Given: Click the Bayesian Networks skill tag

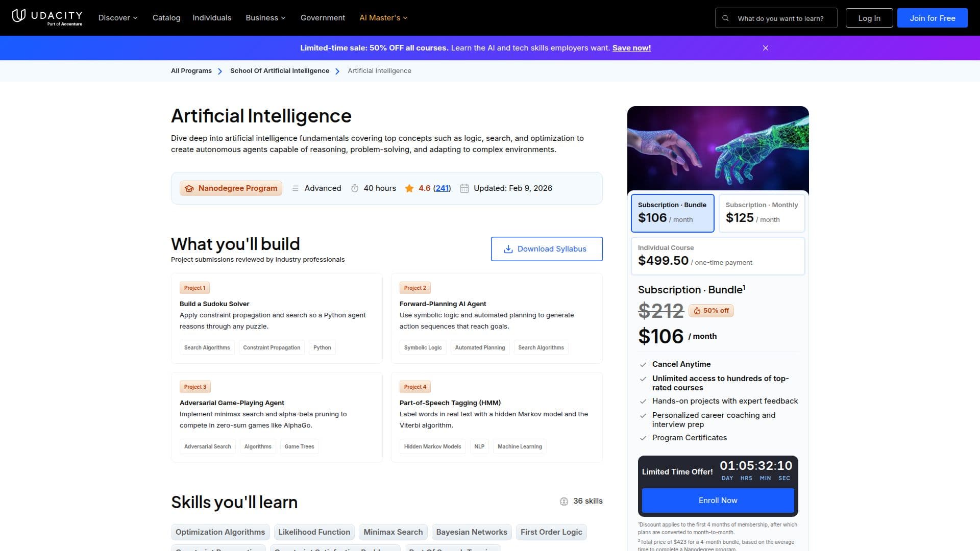Looking at the screenshot, I should click(472, 532).
